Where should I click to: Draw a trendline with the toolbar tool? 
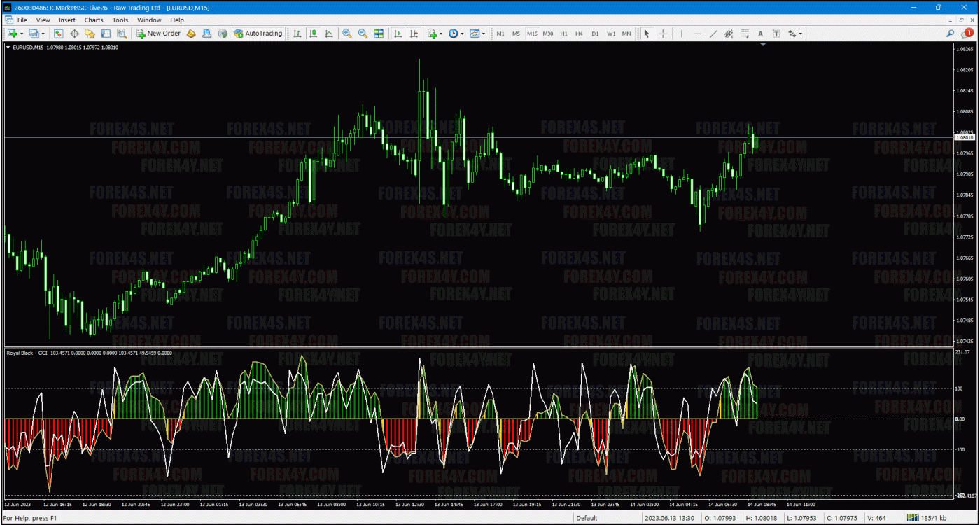pos(713,34)
